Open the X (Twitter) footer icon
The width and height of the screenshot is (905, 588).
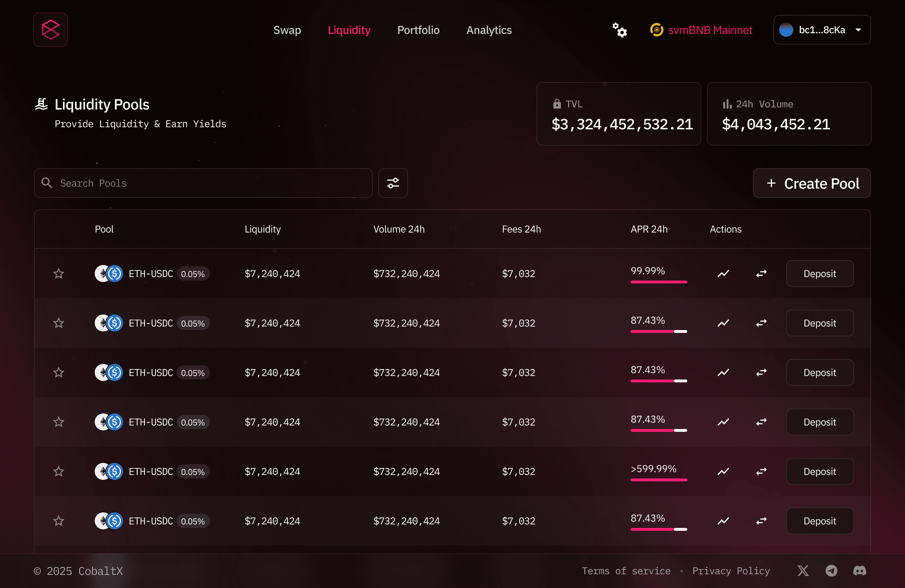tap(803, 571)
